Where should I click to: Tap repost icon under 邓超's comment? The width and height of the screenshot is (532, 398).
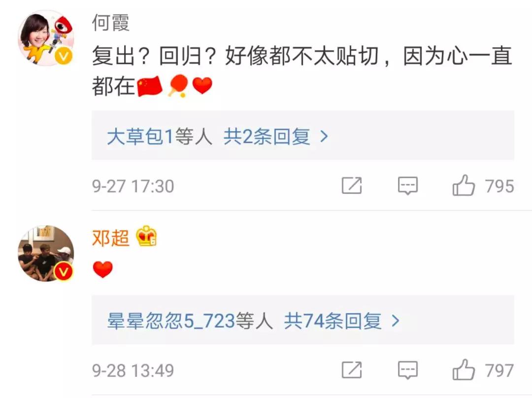(352, 370)
